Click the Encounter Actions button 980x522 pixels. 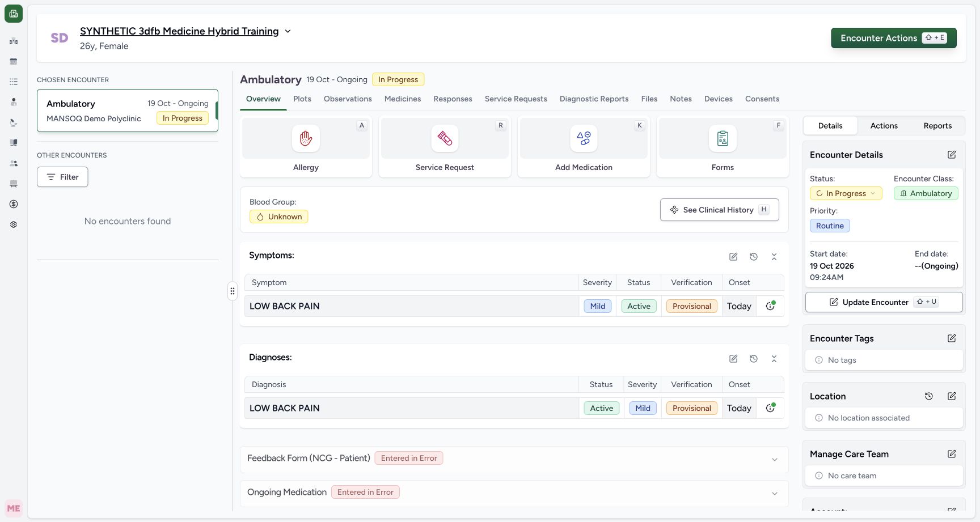(894, 38)
